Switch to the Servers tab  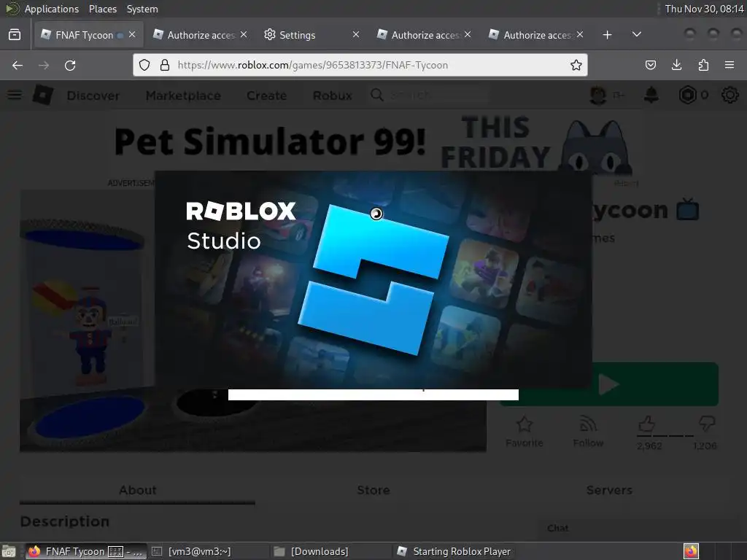[609, 490]
